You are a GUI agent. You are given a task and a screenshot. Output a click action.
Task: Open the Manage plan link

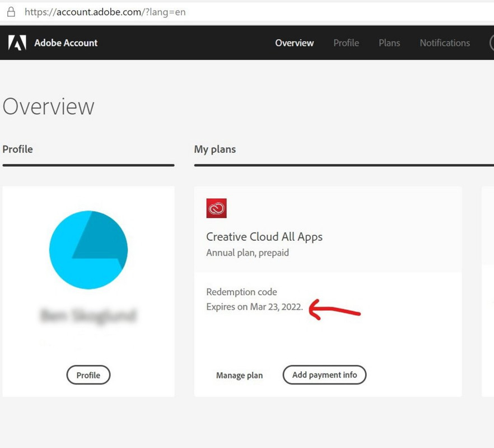(240, 375)
